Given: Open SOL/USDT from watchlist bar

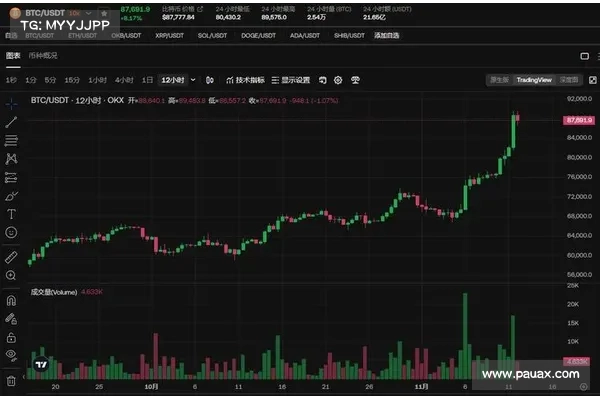Looking at the screenshot, I should [212, 36].
